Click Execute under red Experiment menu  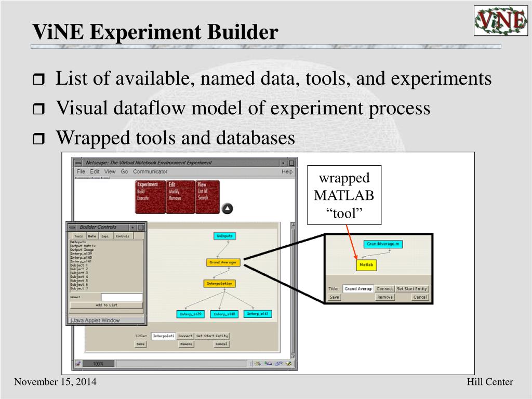point(143,198)
